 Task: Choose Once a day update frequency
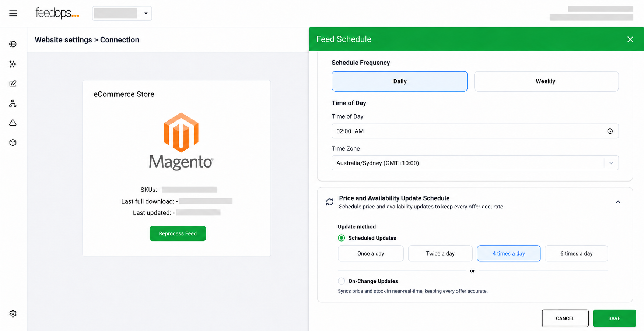click(371, 253)
